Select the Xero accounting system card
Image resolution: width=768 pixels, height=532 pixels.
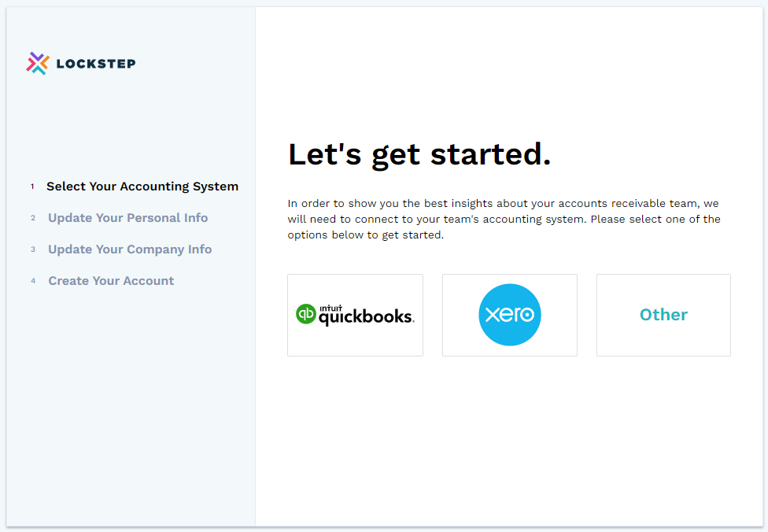point(510,315)
